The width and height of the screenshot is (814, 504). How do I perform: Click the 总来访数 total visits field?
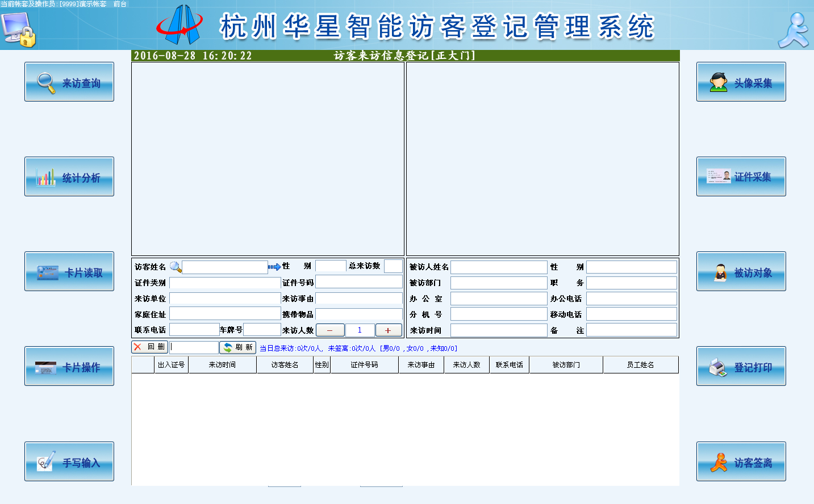pyautogui.click(x=393, y=266)
